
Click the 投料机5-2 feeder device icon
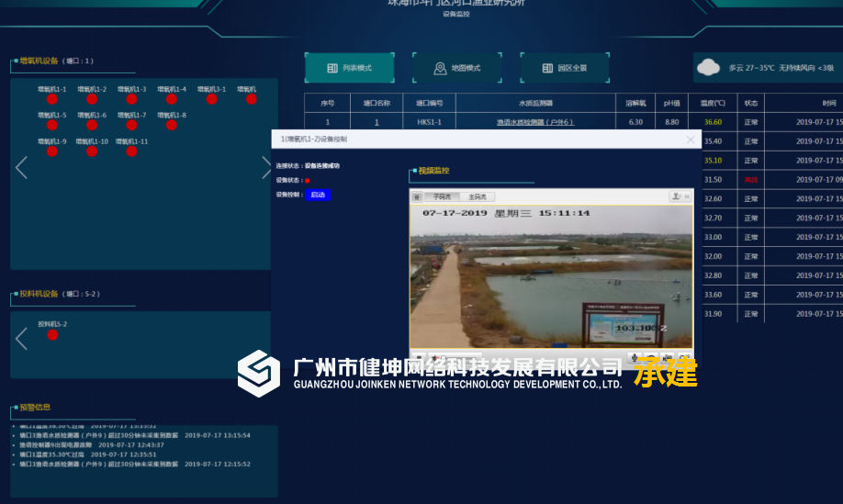(x=52, y=335)
